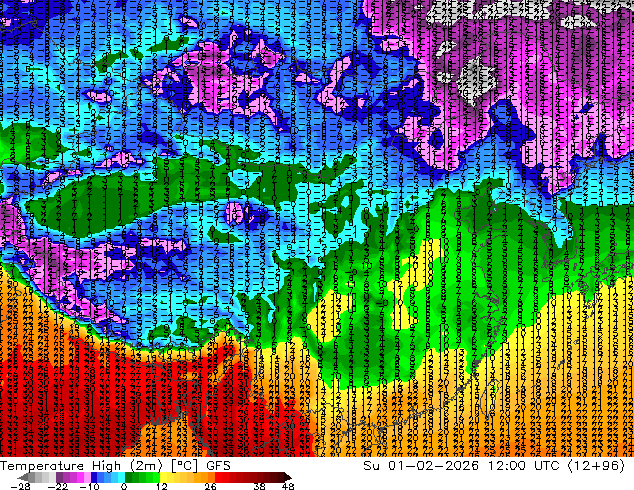This screenshot has width=634, height=490.
Task: Click the '-22' legend label
Action: tap(58, 486)
